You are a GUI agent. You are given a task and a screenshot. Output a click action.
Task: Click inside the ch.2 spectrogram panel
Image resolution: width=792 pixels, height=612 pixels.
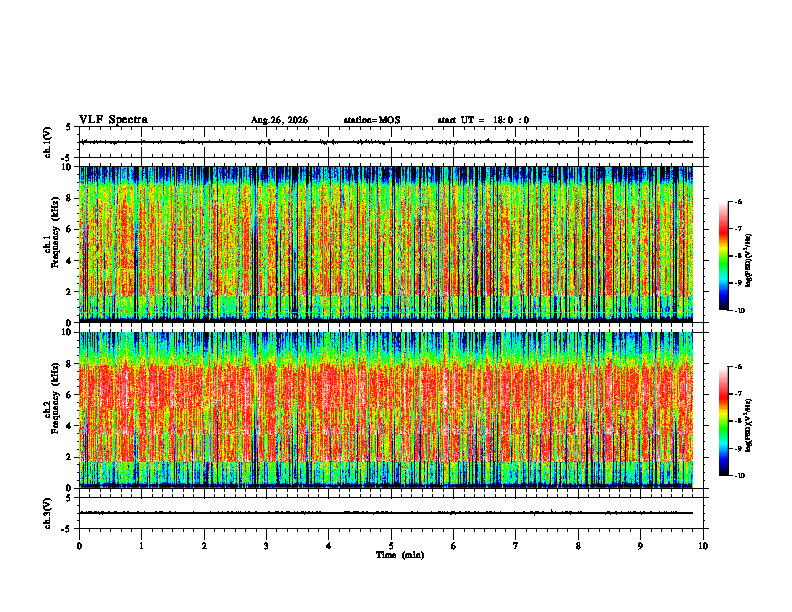coord(386,410)
